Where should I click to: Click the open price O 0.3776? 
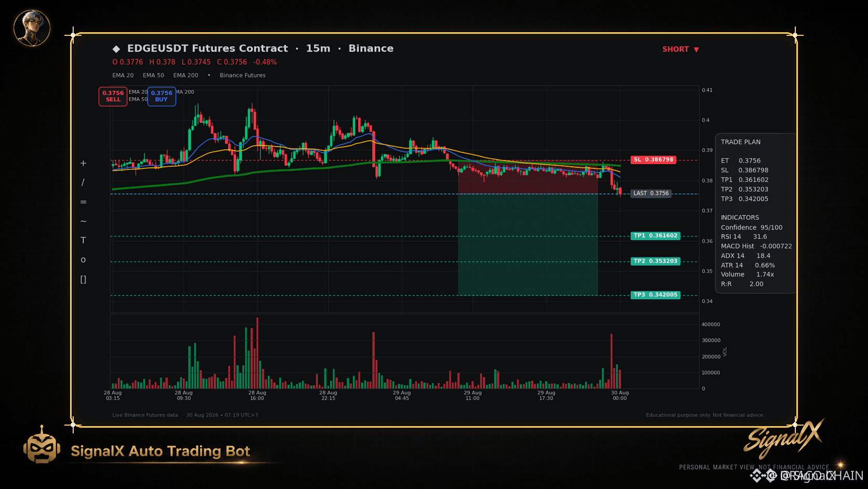pos(128,62)
